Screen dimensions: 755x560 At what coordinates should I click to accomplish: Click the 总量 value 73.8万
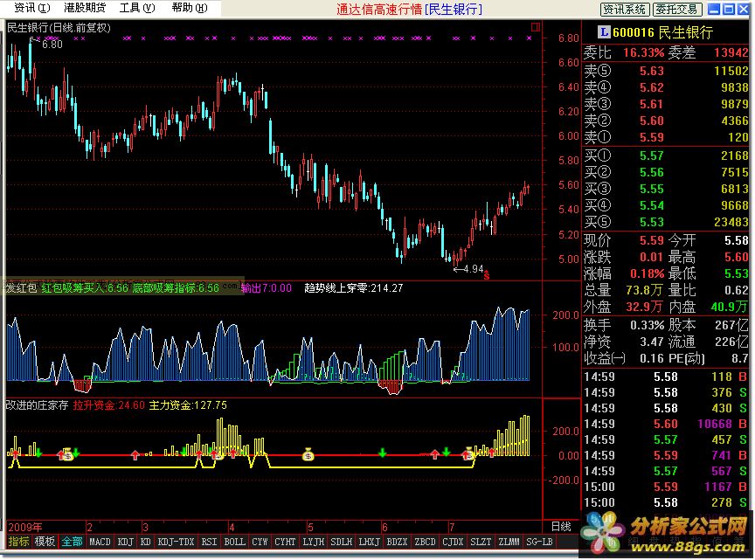(645, 290)
